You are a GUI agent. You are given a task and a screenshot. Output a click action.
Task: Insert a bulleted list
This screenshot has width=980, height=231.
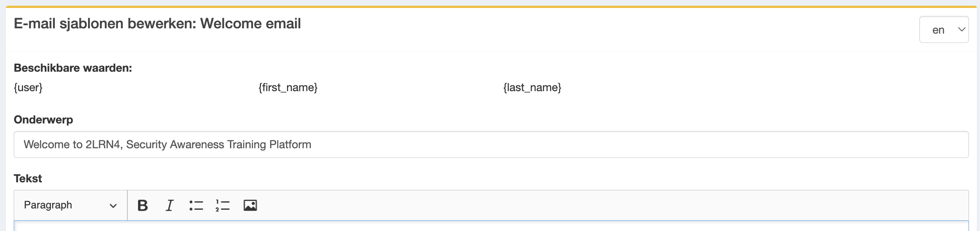pyautogui.click(x=196, y=205)
